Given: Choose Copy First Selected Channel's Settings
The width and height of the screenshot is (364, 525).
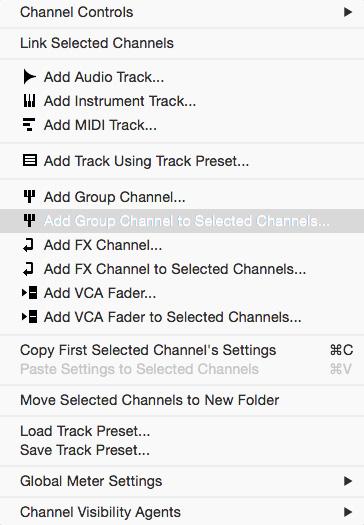Looking at the screenshot, I should point(182,350).
